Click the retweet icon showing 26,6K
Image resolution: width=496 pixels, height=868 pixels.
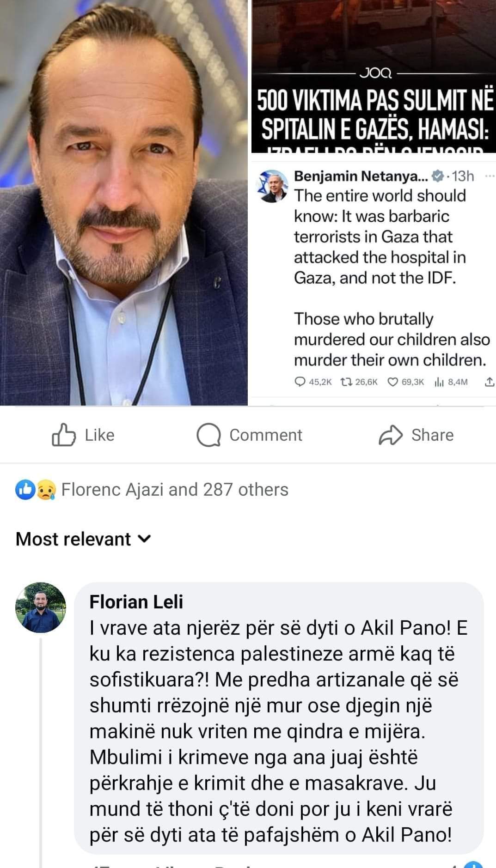point(345,382)
